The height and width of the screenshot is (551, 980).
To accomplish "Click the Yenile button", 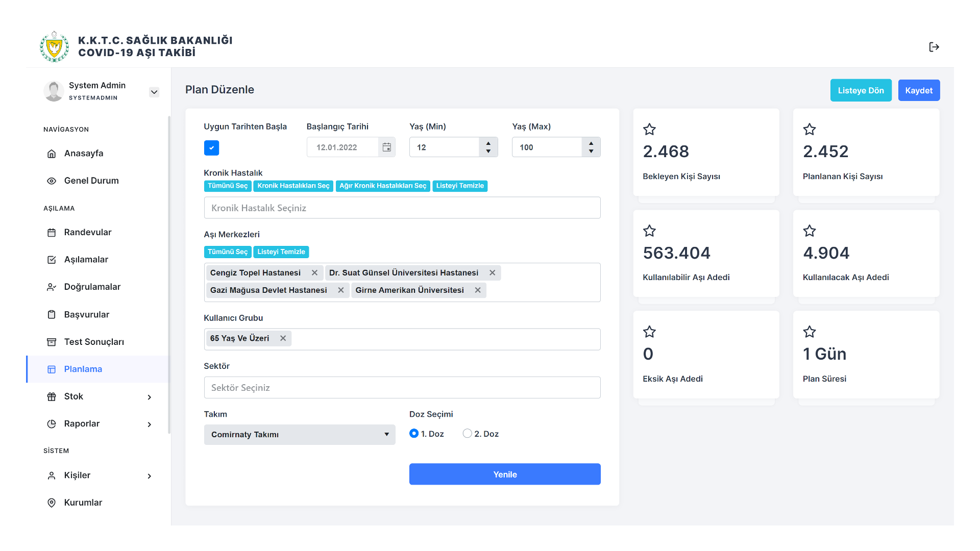I will coord(505,474).
